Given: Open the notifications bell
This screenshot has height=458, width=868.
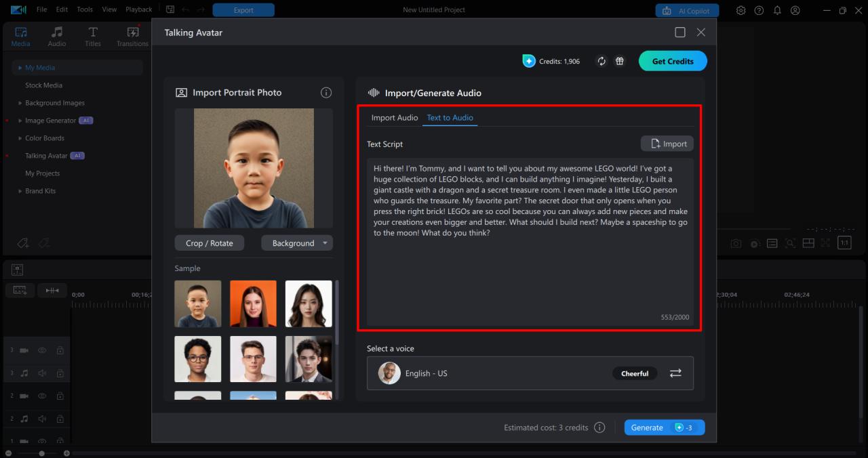Looking at the screenshot, I should (x=777, y=10).
